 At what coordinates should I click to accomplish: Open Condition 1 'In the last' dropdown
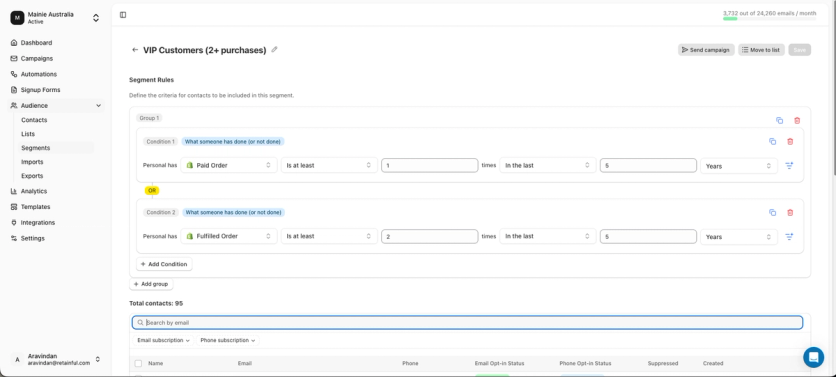click(x=548, y=165)
